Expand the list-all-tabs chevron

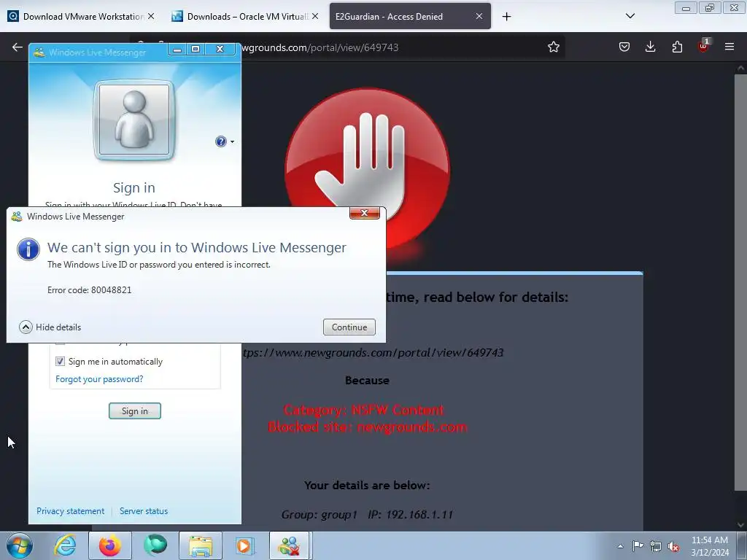pyautogui.click(x=630, y=16)
